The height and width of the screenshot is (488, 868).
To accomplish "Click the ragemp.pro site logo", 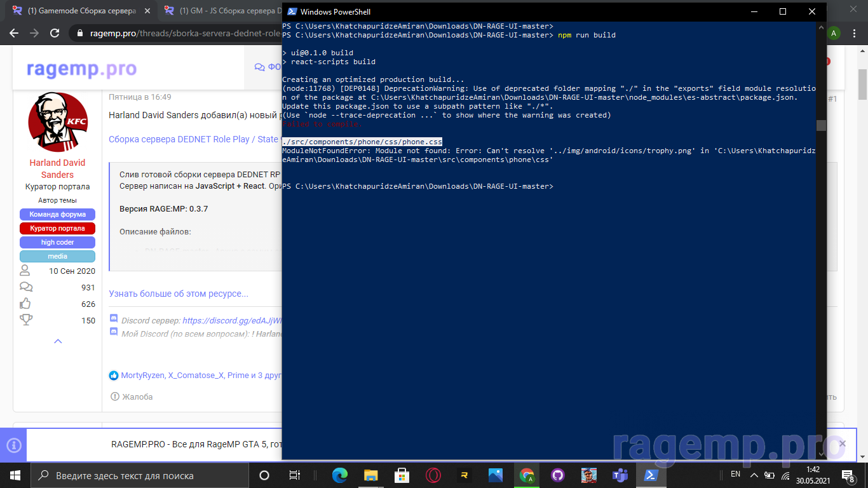I will click(81, 69).
